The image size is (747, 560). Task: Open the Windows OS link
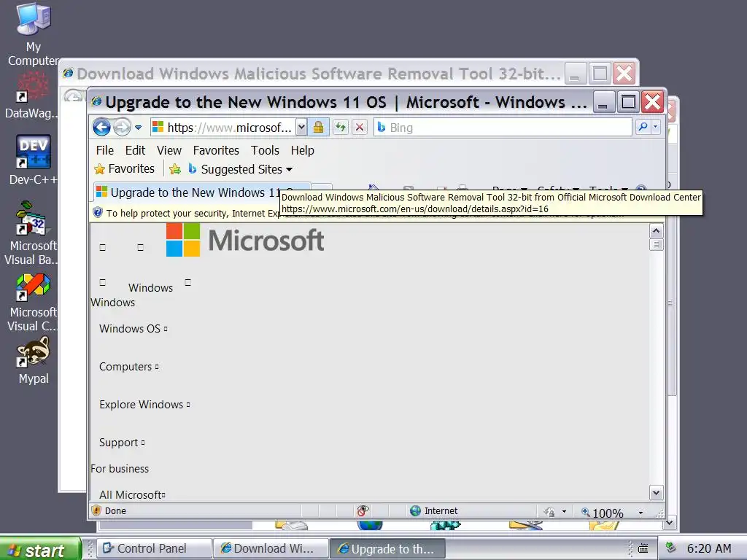tap(133, 329)
